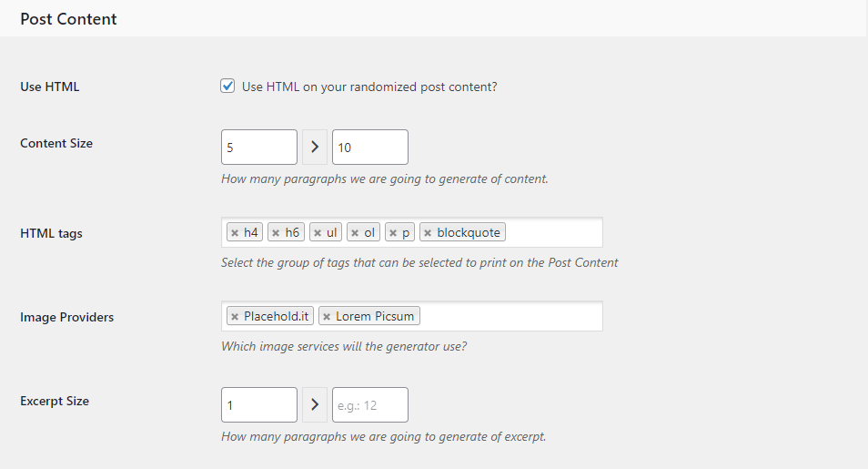Image resolution: width=868 pixels, height=469 pixels.
Task: Click the Post Content section heading
Action: pyautogui.click(x=68, y=18)
